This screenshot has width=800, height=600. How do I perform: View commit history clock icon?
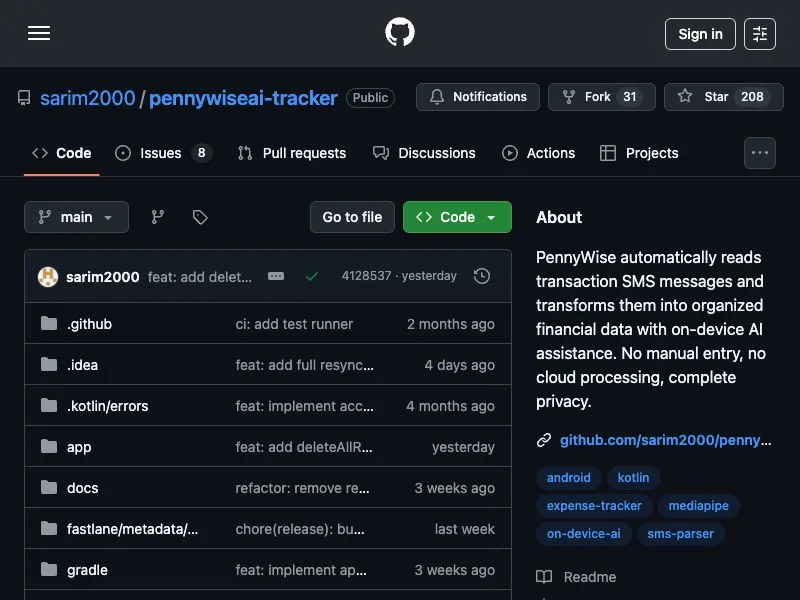[482, 276]
